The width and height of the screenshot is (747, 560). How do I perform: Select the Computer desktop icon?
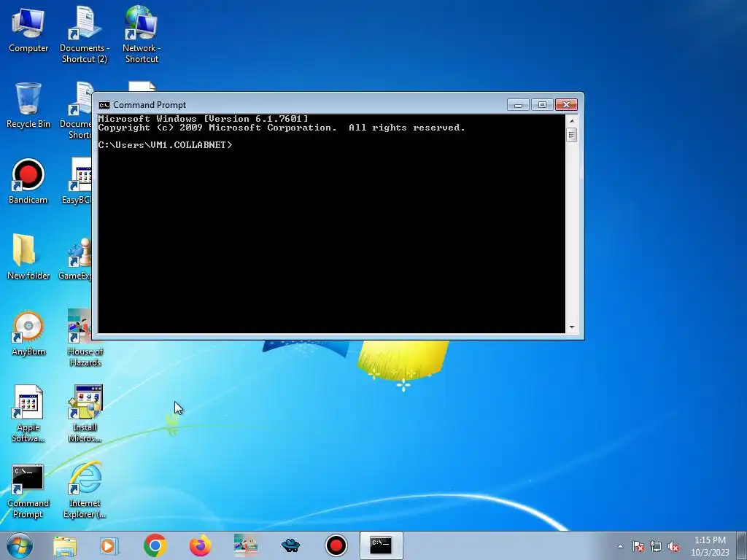tap(28, 29)
